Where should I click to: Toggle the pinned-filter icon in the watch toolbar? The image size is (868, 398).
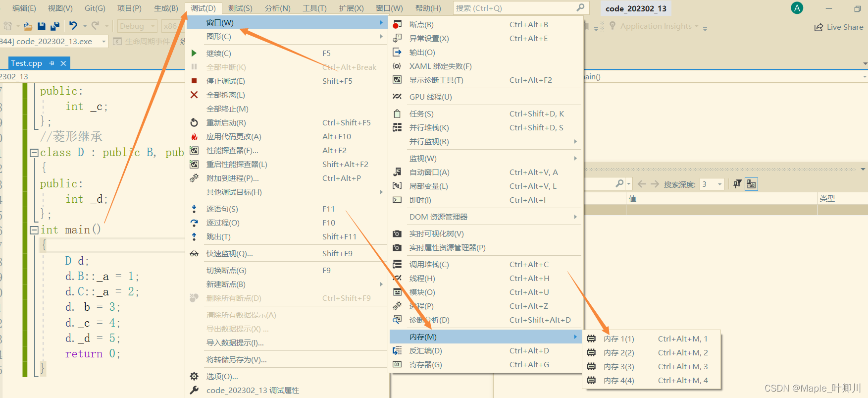pyautogui.click(x=737, y=184)
